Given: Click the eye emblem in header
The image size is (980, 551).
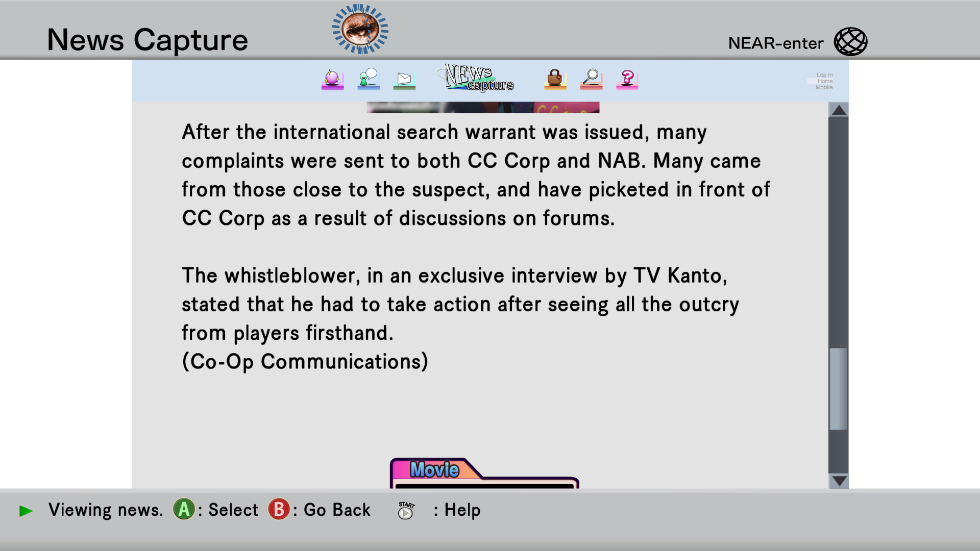Looking at the screenshot, I should 360,29.
